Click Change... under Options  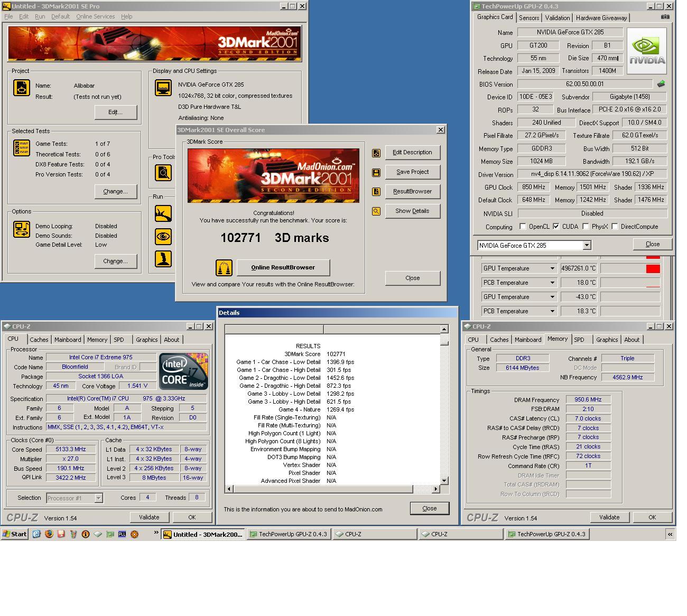coord(115,261)
